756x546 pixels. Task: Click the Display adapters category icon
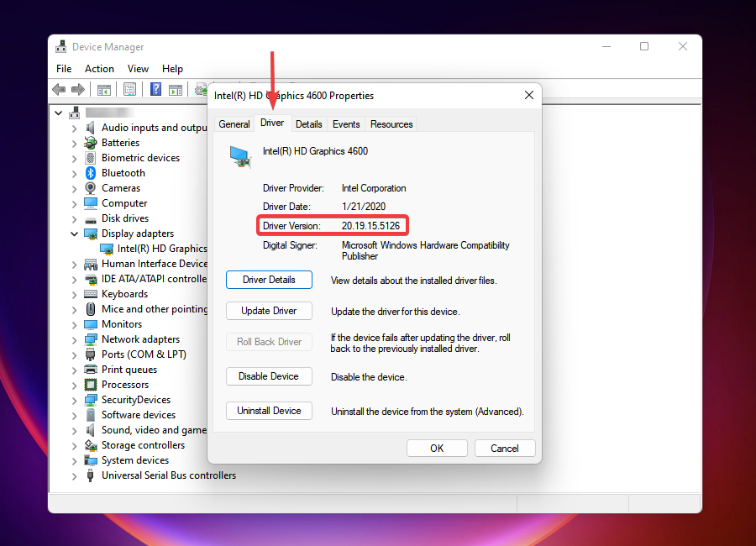tap(91, 234)
